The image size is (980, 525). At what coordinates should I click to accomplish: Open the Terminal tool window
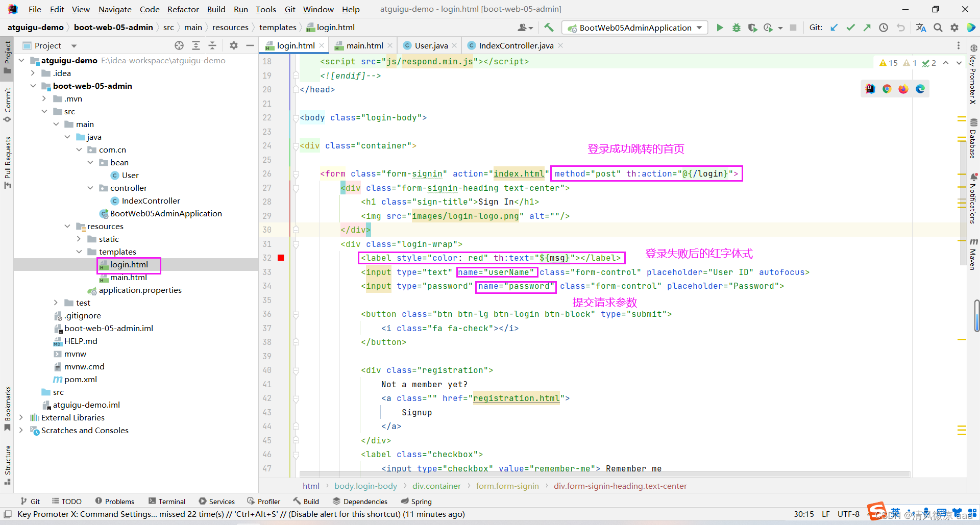(167, 501)
